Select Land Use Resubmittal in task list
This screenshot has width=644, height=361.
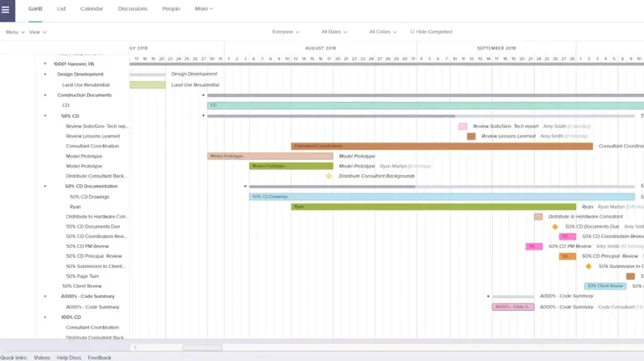(86, 85)
